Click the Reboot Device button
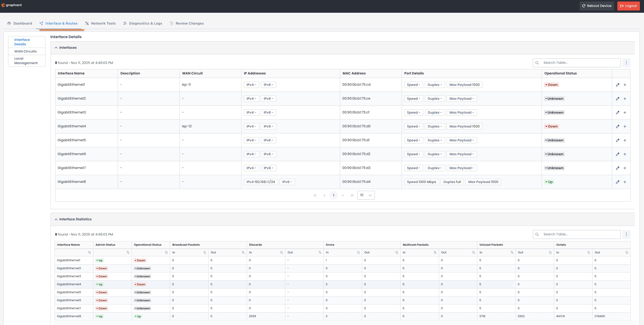The height and width of the screenshot is (325, 644). tap(597, 6)
